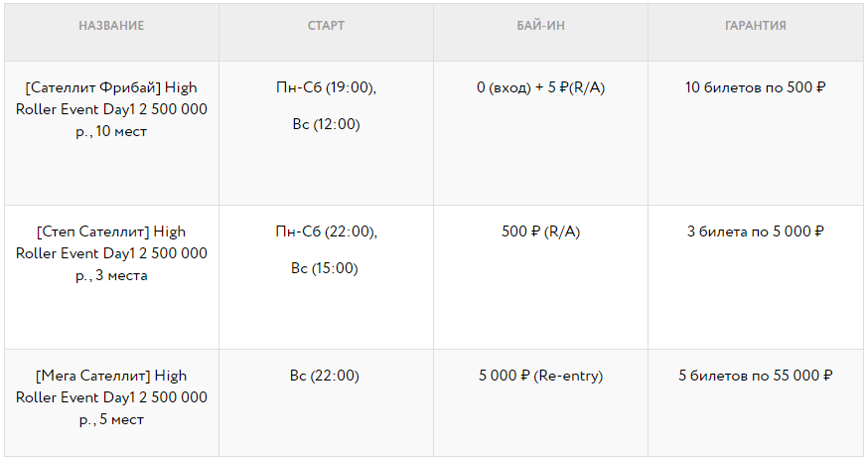Click the '5 билетов по 55 000 ₽' guarantee
This screenshot has width=868, height=461.
pos(756,376)
